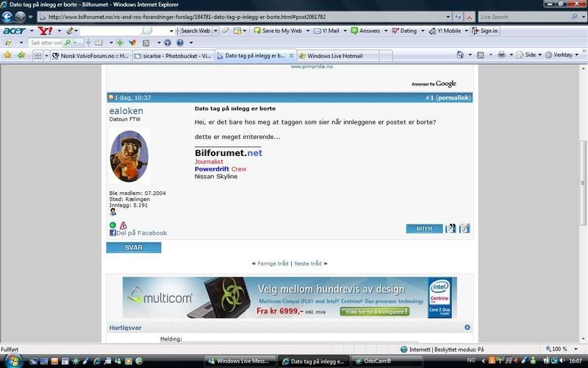
Task: Collapse the Hurtigsvar quick reply panel
Action: point(467,328)
